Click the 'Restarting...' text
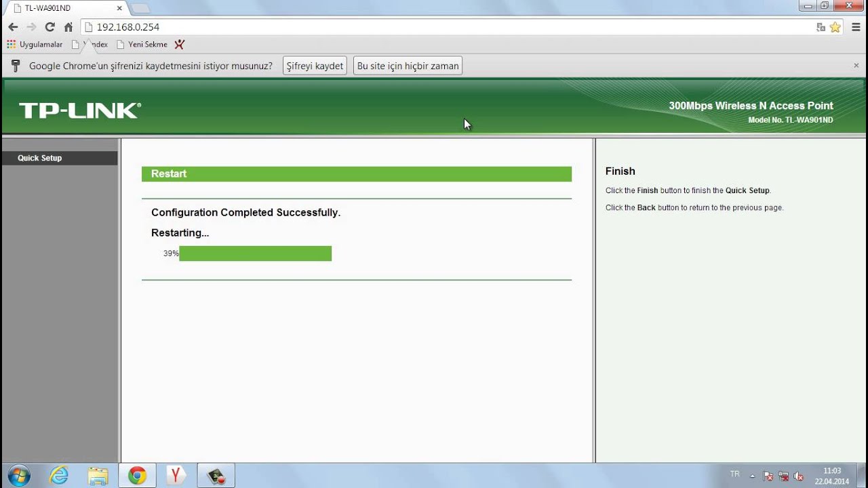868x488 pixels. pos(180,233)
